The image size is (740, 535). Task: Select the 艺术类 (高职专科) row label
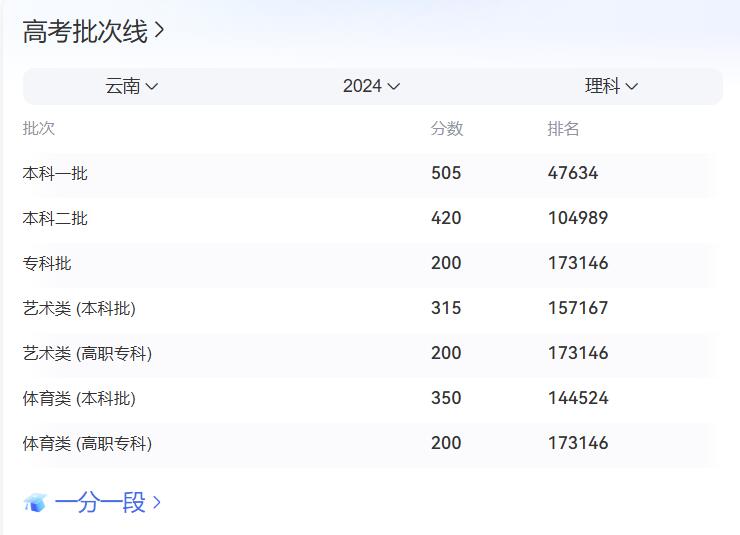coord(87,353)
